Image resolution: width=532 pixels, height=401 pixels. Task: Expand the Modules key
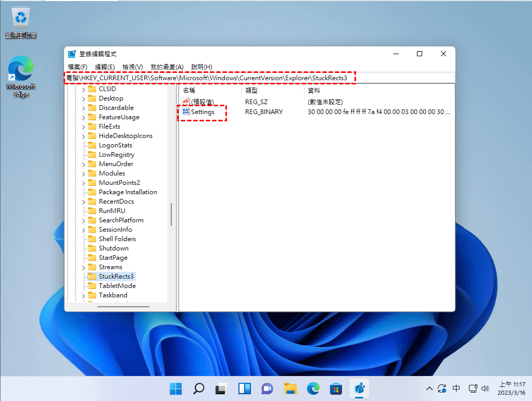tap(83, 174)
